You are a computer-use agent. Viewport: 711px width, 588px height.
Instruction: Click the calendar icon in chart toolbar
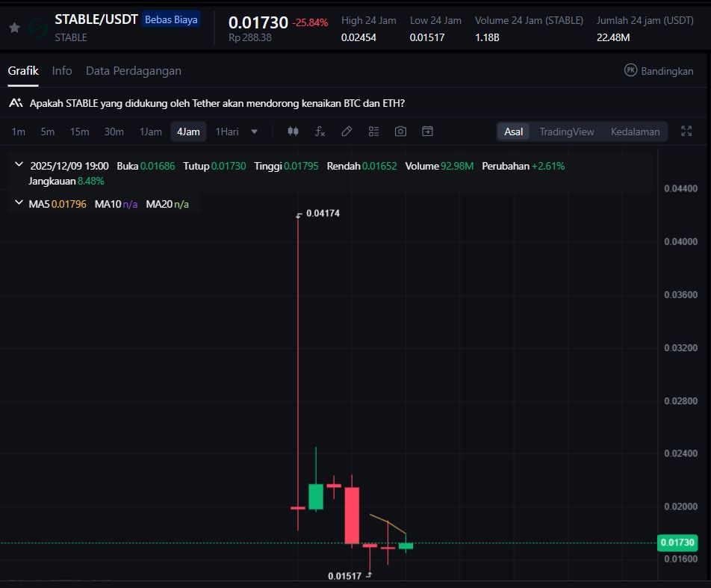point(427,131)
